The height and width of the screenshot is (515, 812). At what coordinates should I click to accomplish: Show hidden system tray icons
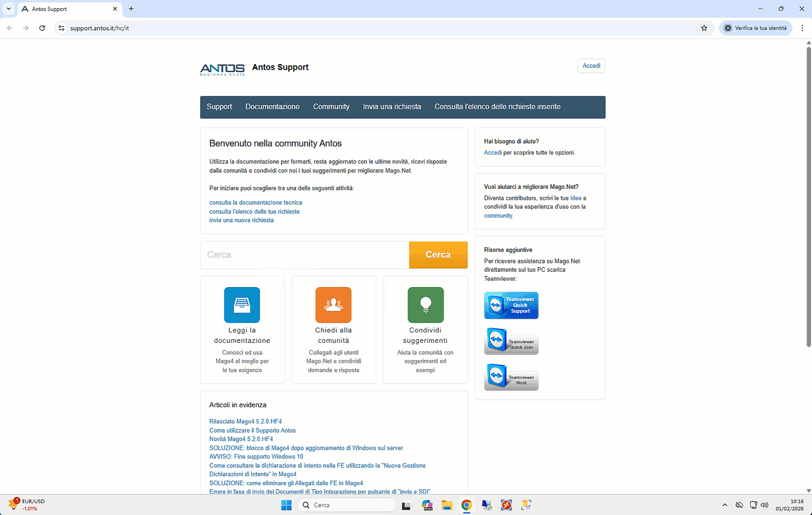click(x=725, y=505)
